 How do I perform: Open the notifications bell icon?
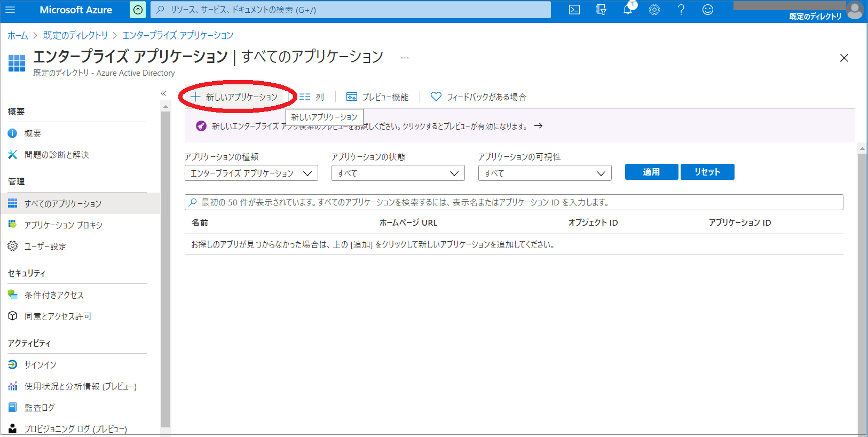628,10
